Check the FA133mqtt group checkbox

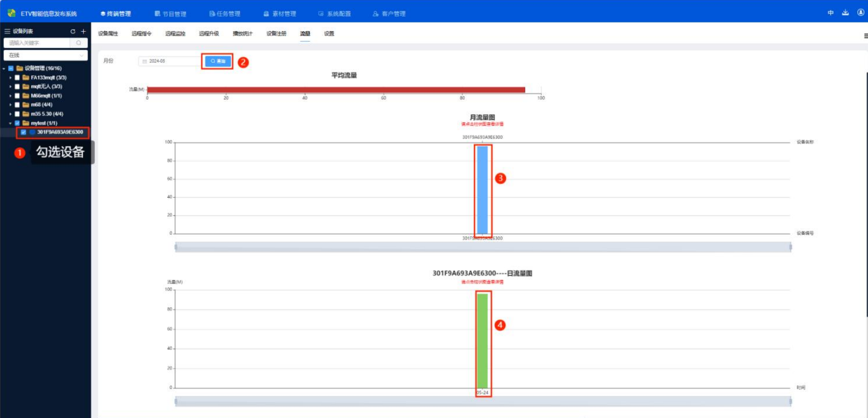(17, 78)
